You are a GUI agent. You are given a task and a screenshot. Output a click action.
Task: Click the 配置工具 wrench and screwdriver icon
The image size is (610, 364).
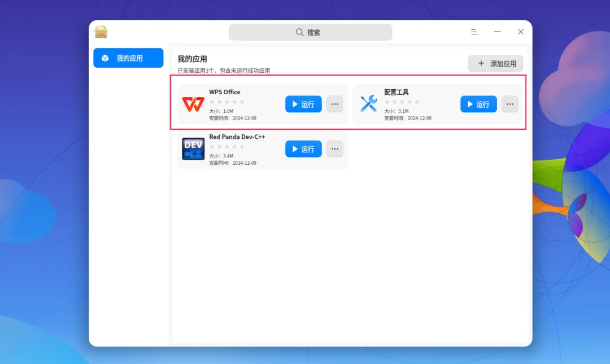368,104
